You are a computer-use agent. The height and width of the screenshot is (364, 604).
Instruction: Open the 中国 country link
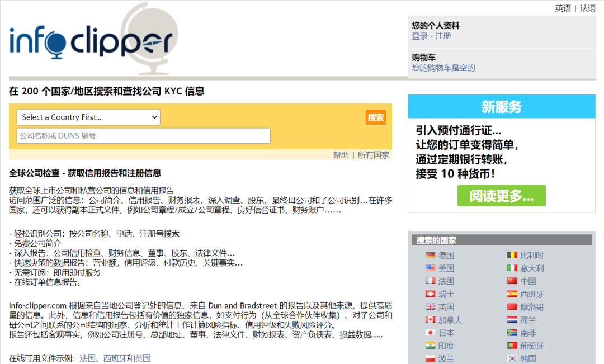pyautogui.click(x=528, y=281)
